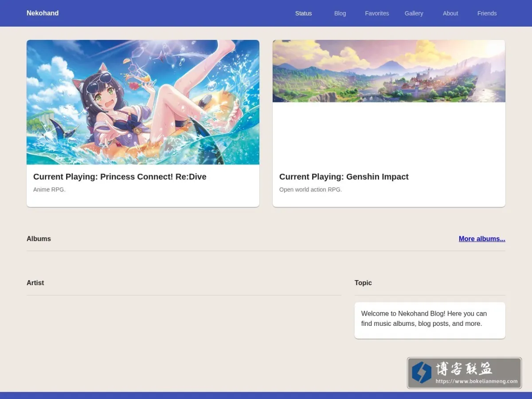Open the Princess Connect artwork image
Image resolution: width=532 pixels, height=399 pixels.
[x=143, y=102]
